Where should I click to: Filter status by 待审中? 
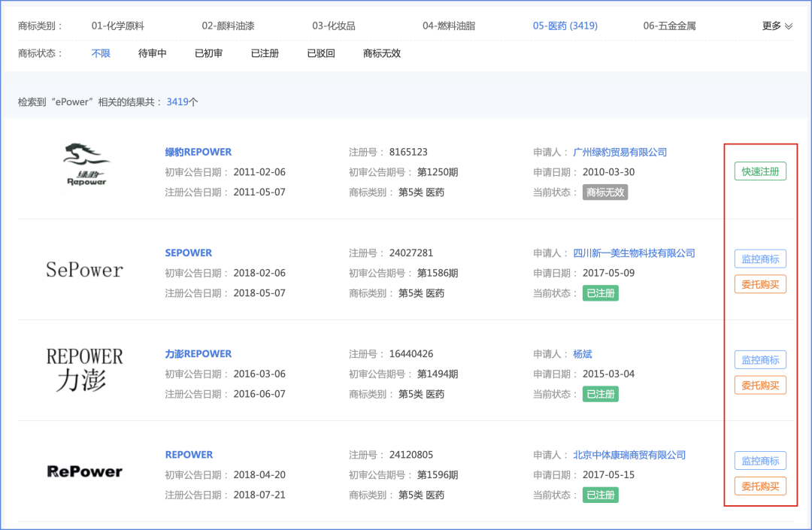point(152,53)
